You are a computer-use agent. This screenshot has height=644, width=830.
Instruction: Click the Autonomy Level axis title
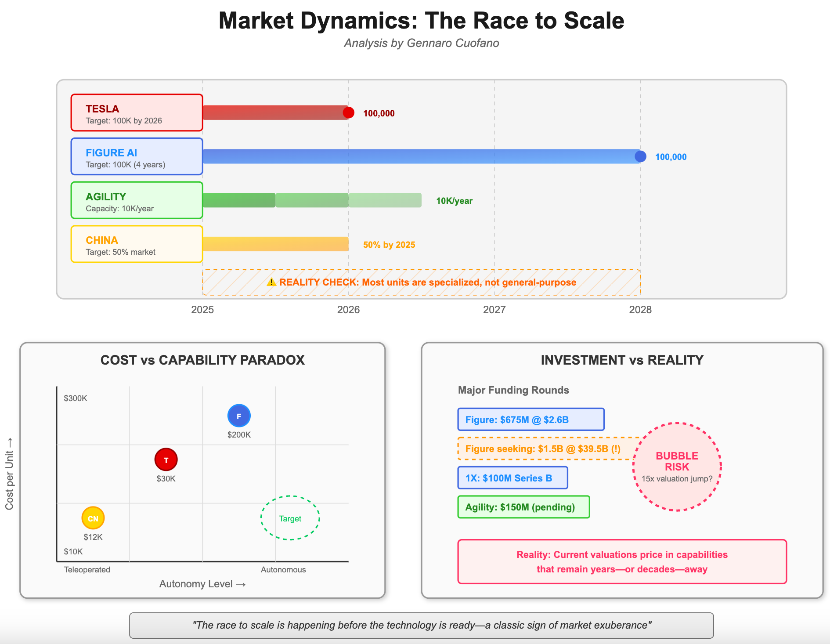pyautogui.click(x=202, y=584)
